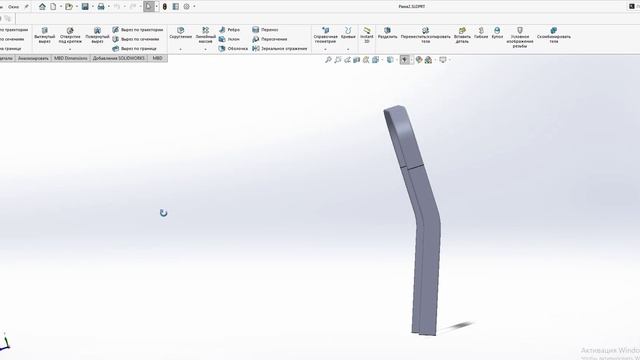The width and height of the screenshot is (640, 360).
Task: Expand Reference Geometry dropdown arrow
Action: 325,49
